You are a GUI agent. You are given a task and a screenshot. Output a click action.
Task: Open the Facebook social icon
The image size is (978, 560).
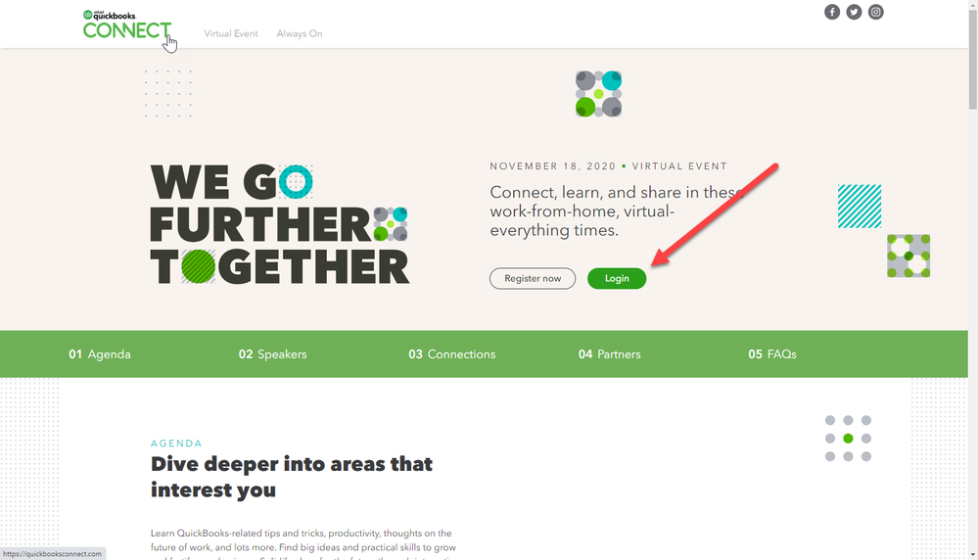click(x=831, y=12)
